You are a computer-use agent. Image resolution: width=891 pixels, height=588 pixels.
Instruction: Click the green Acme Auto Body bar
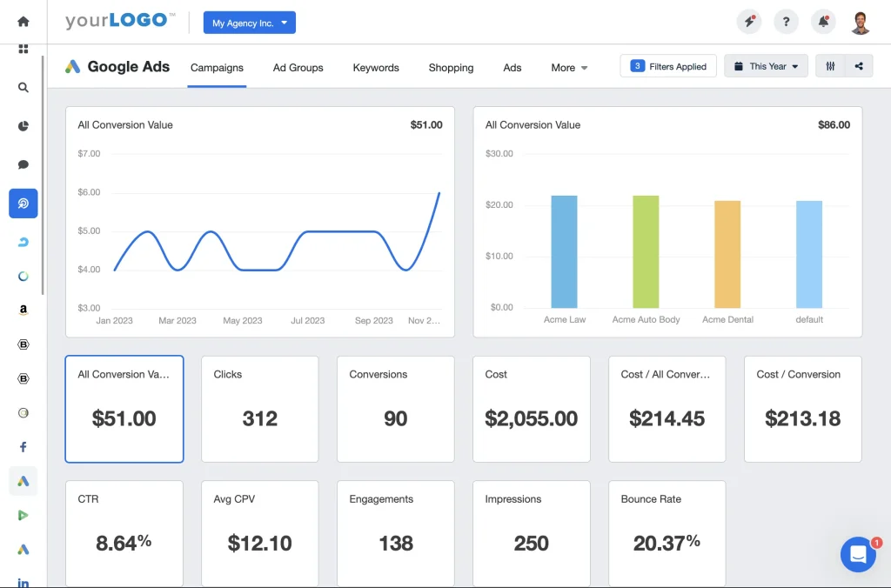click(x=646, y=251)
